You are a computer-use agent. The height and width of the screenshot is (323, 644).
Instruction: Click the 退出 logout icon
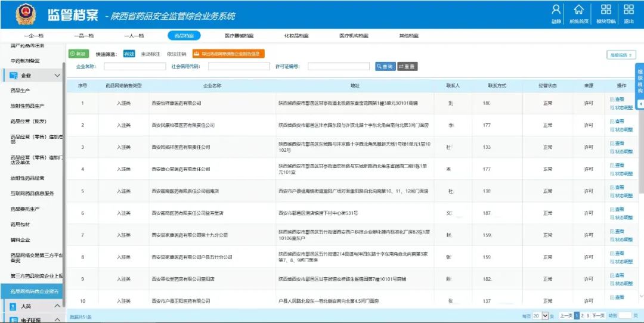click(x=628, y=10)
